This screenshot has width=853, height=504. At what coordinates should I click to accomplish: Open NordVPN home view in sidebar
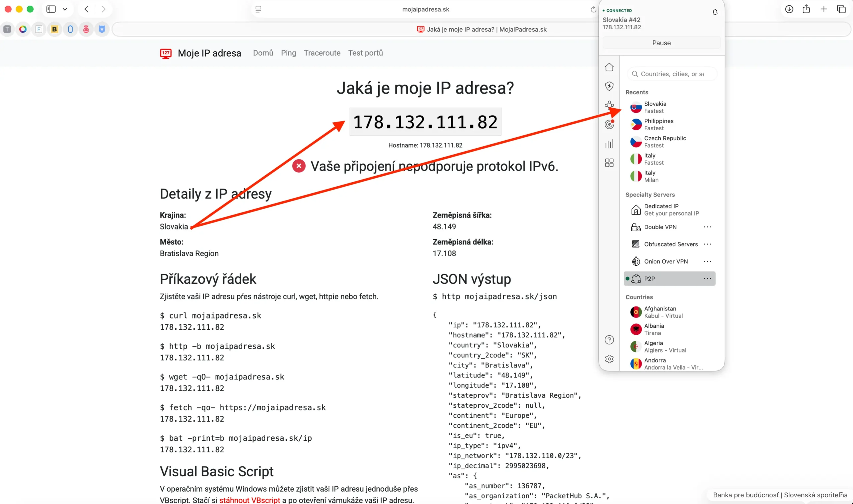tap(609, 67)
